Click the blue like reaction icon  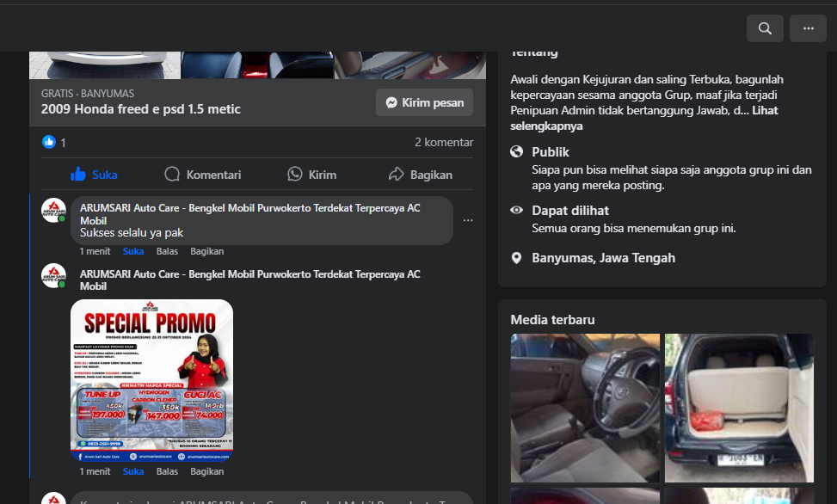click(x=48, y=142)
